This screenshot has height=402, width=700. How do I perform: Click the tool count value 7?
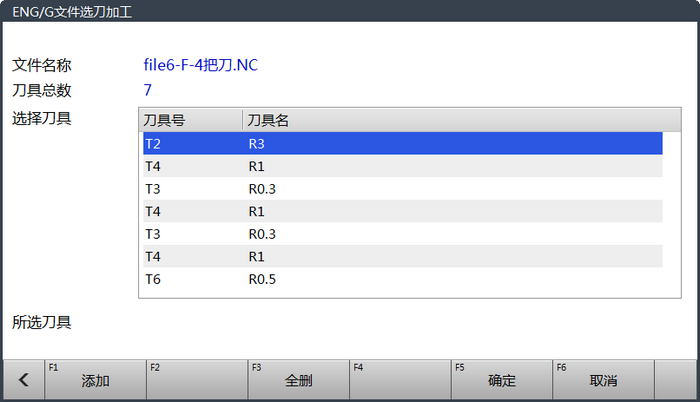coord(147,90)
